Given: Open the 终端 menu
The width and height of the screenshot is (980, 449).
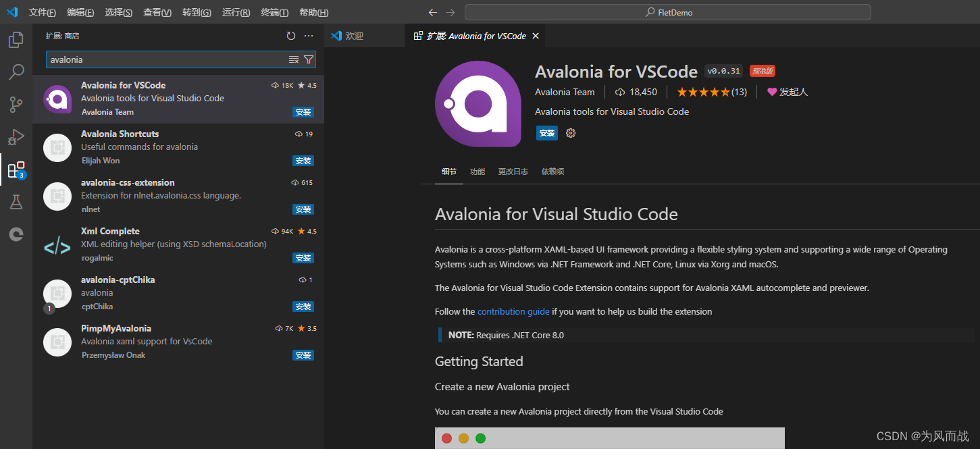Looking at the screenshot, I should 274,11.
